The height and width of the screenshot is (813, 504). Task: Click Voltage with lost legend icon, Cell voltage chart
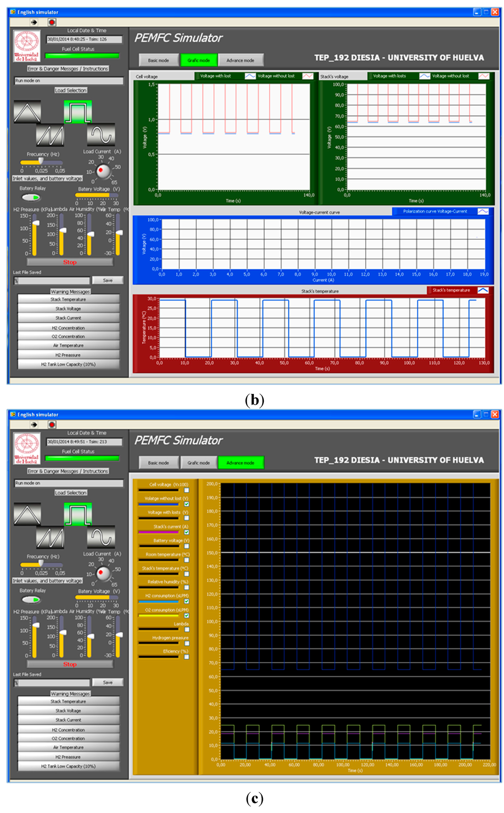(250, 76)
